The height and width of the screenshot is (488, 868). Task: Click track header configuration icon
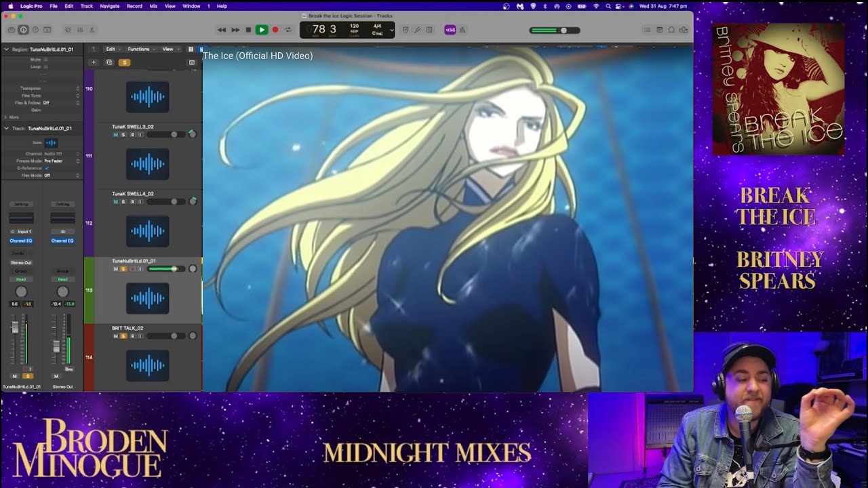point(192,62)
